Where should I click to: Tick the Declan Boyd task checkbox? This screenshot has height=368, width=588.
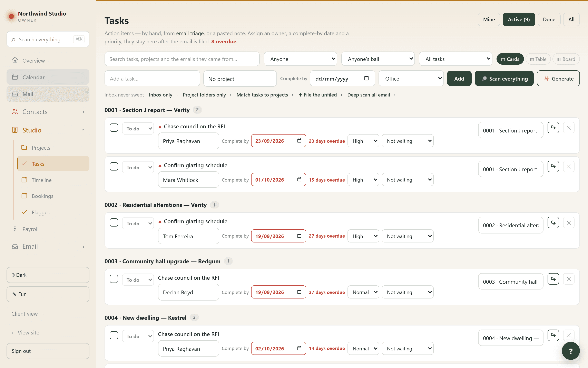[x=114, y=279]
